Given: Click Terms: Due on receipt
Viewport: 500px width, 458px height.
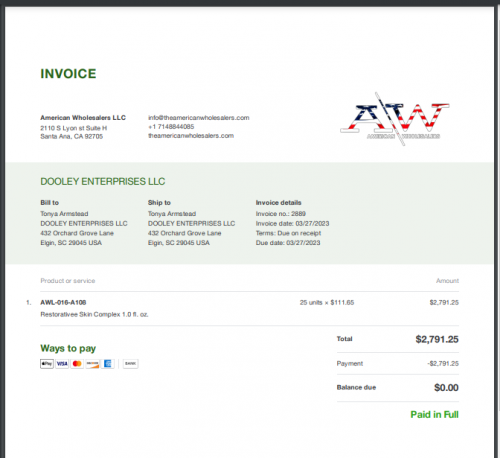Looking at the screenshot, I should (288, 233).
